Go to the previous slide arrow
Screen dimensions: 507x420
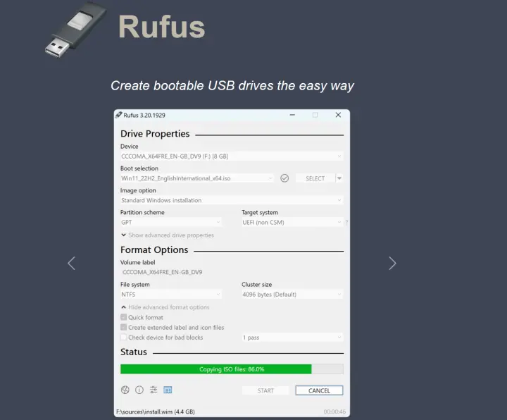[x=71, y=263]
